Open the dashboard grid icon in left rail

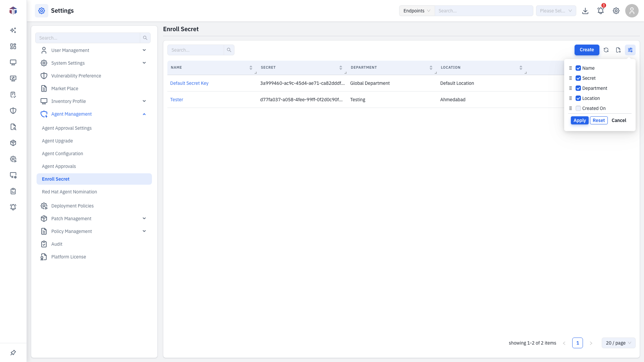(13, 47)
